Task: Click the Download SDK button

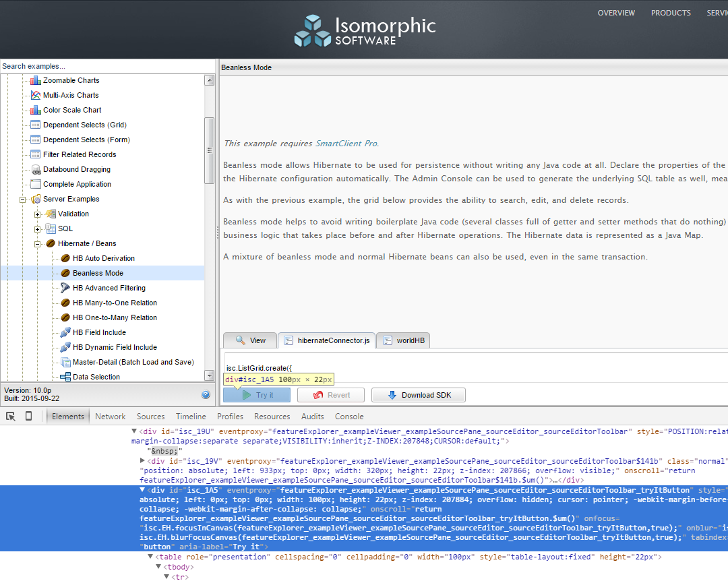Action: [419, 395]
